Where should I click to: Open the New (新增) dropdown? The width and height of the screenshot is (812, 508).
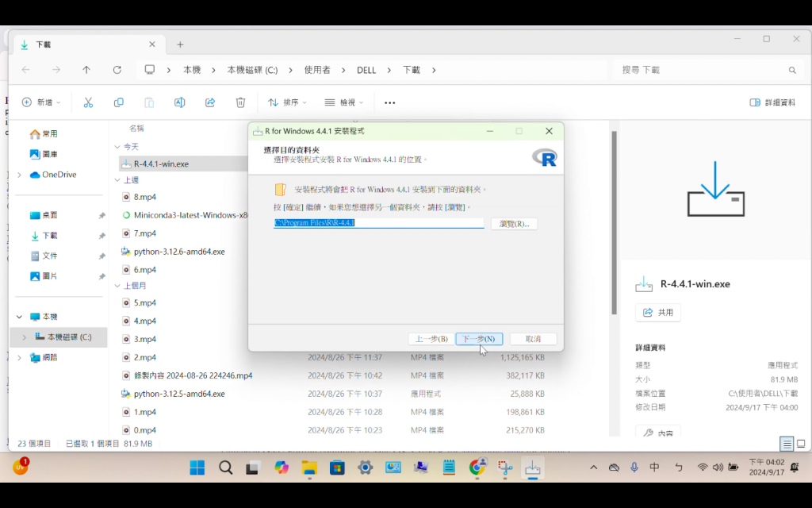pyautogui.click(x=41, y=102)
